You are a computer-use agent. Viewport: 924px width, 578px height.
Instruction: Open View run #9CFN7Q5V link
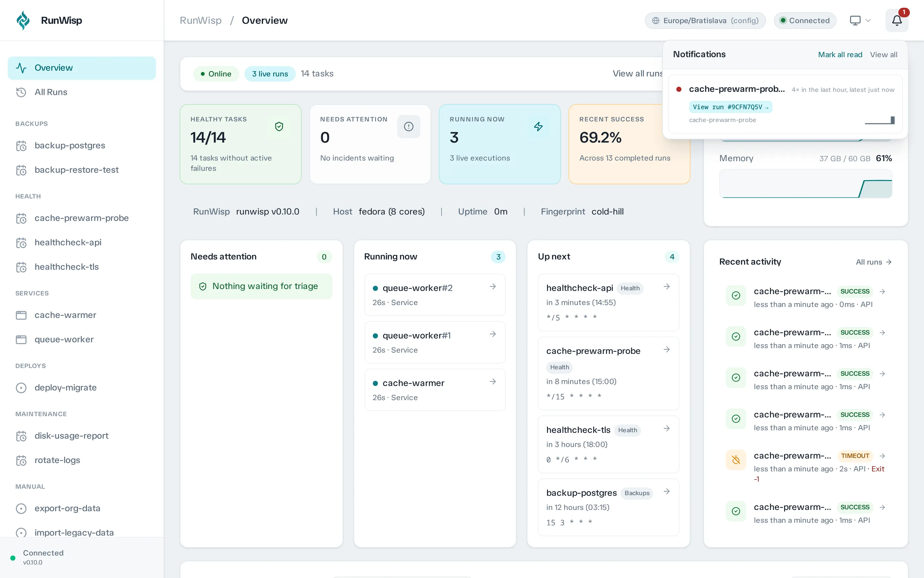(731, 107)
